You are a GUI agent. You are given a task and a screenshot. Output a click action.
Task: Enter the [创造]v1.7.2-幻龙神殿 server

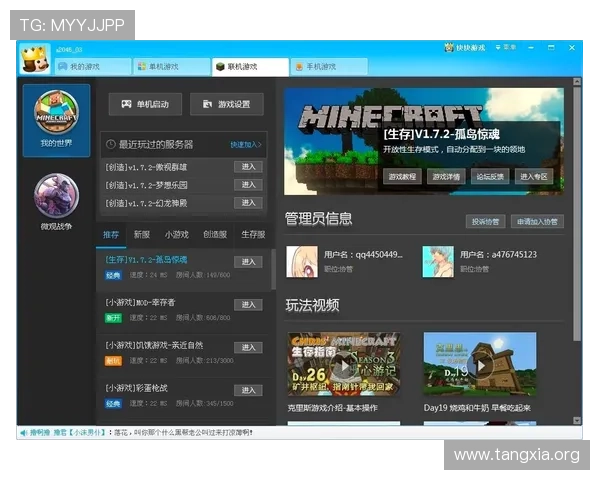(x=248, y=203)
